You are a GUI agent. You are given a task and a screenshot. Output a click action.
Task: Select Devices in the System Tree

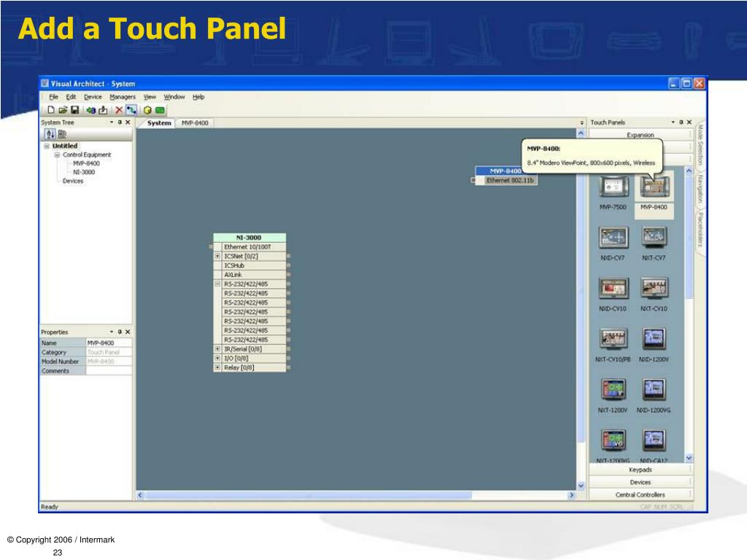coord(73,181)
